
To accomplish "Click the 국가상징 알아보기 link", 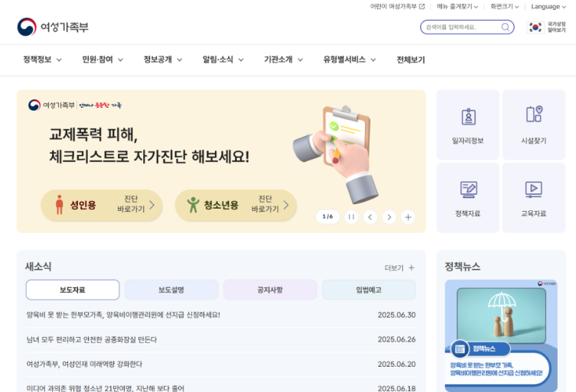I will (x=546, y=28).
